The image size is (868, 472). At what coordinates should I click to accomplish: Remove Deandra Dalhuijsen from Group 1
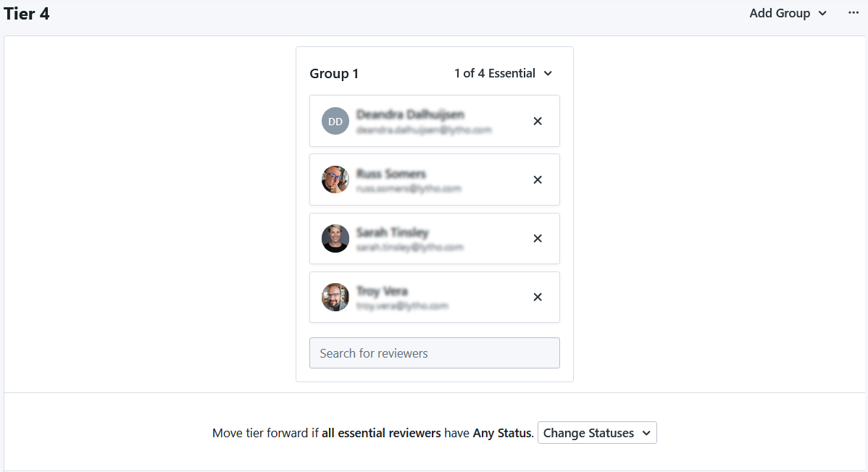click(538, 121)
